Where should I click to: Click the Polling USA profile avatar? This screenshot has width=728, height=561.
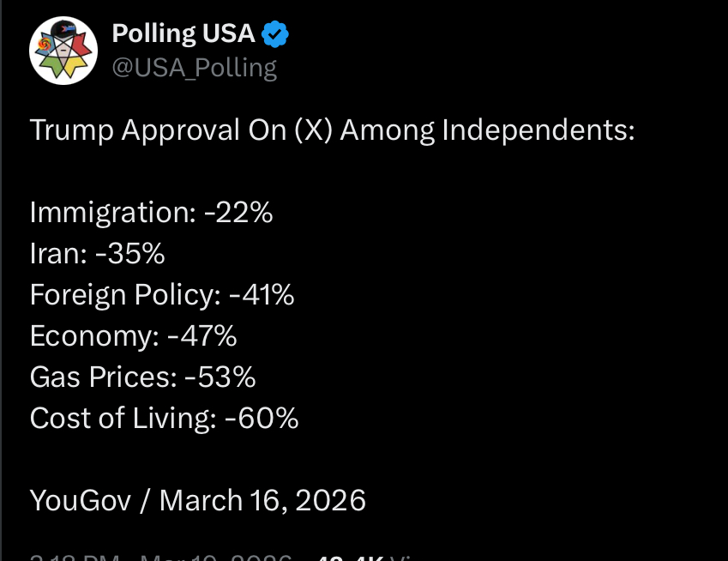(63, 50)
